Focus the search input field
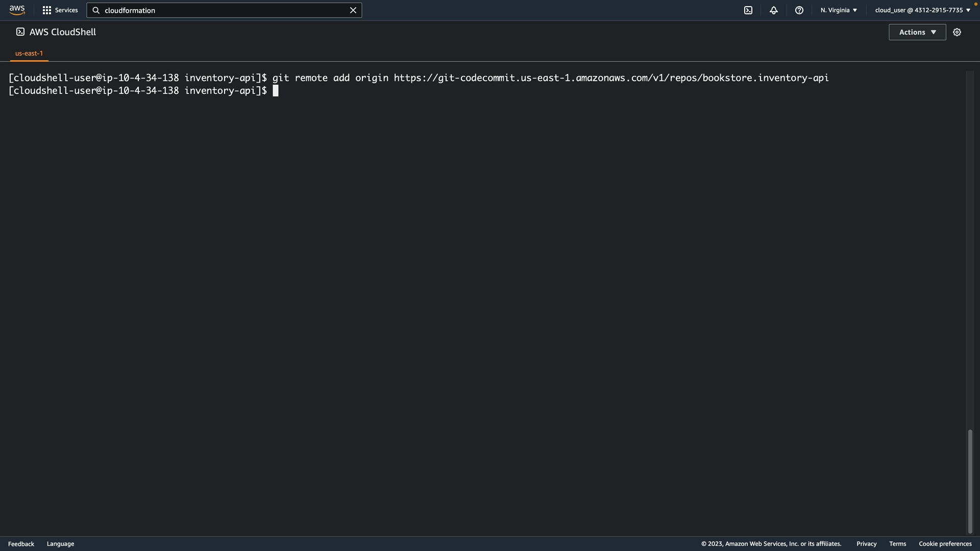The width and height of the screenshot is (980, 551). pos(225,10)
